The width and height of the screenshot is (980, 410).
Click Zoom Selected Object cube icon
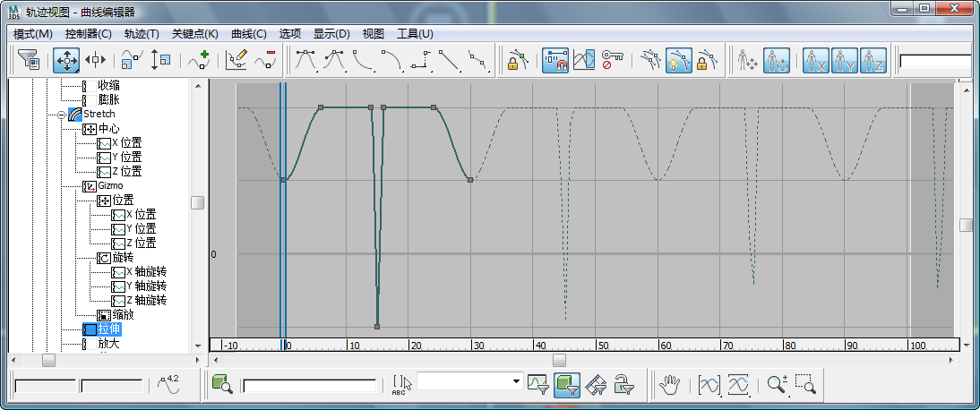click(222, 384)
